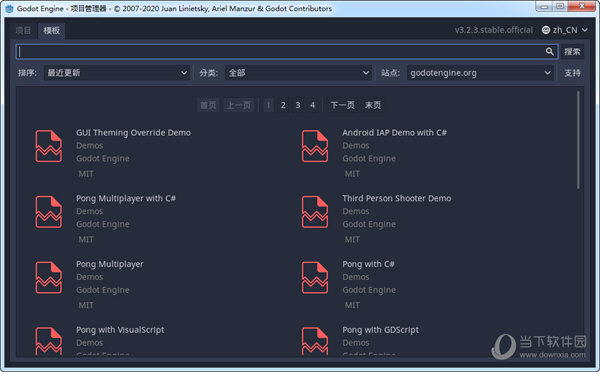Click the asset list vertical scrollbar
Image resolution: width=600 pixels, height=372 pixels.
click(x=578, y=140)
